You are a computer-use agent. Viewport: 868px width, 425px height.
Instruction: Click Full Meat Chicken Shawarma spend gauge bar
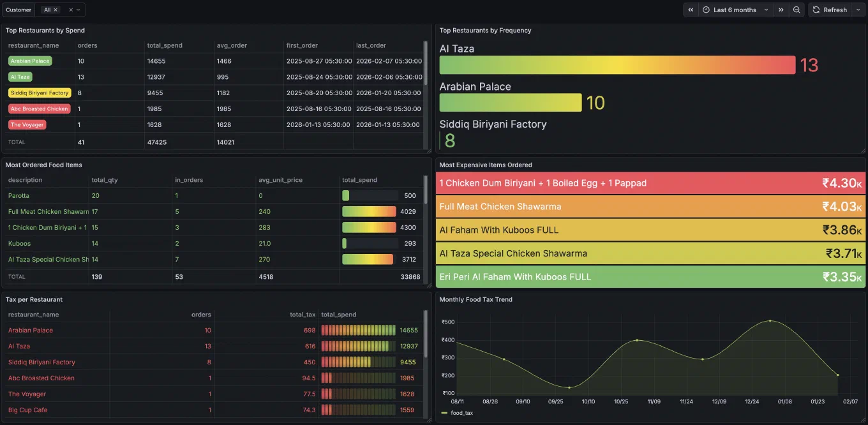(x=370, y=211)
